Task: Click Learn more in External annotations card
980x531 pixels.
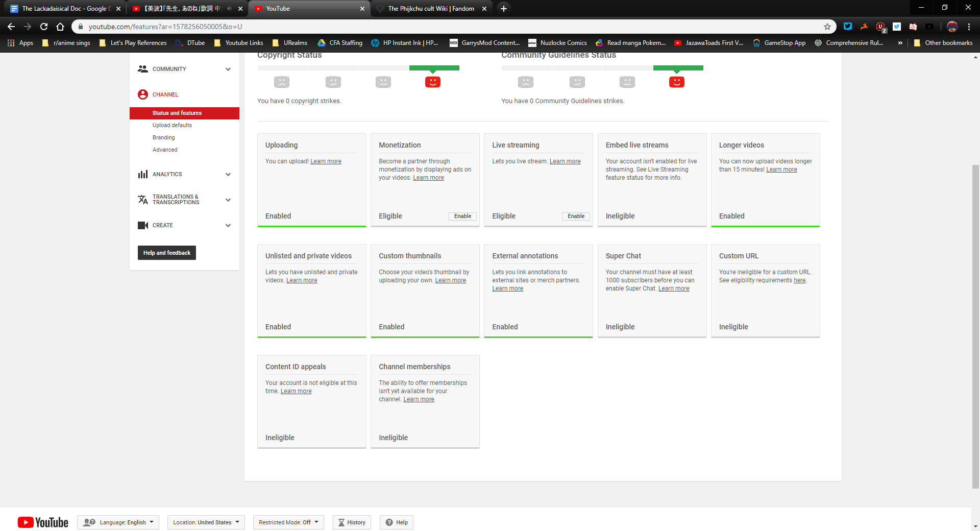Action: tap(507, 288)
